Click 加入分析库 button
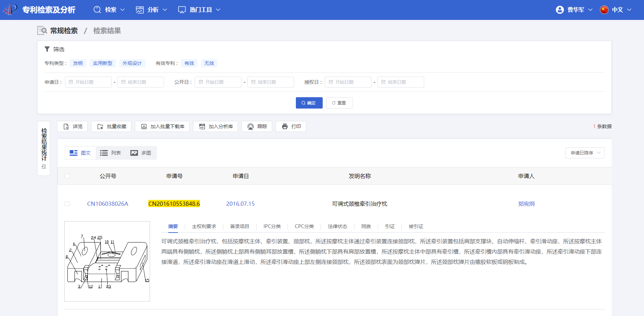The height and width of the screenshot is (316, 644). coord(216,126)
